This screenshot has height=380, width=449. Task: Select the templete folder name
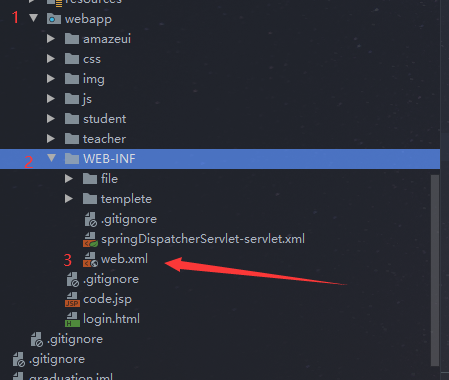(126, 199)
